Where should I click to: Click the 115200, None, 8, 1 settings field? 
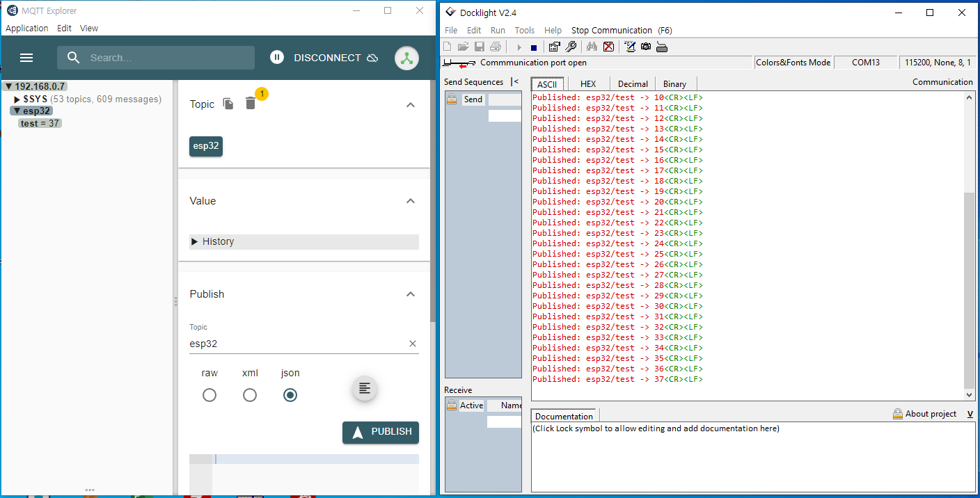pos(937,63)
